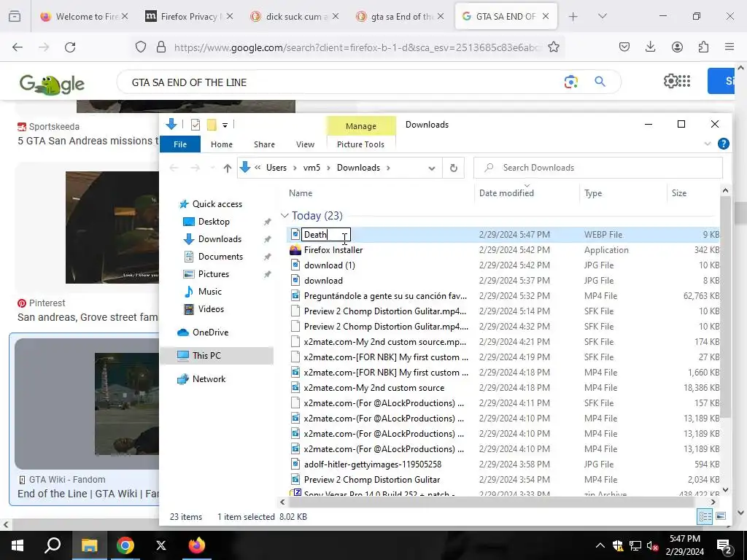This screenshot has height=560, width=747.
Task: Click Google search by image camera icon
Action: tap(570, 82)
